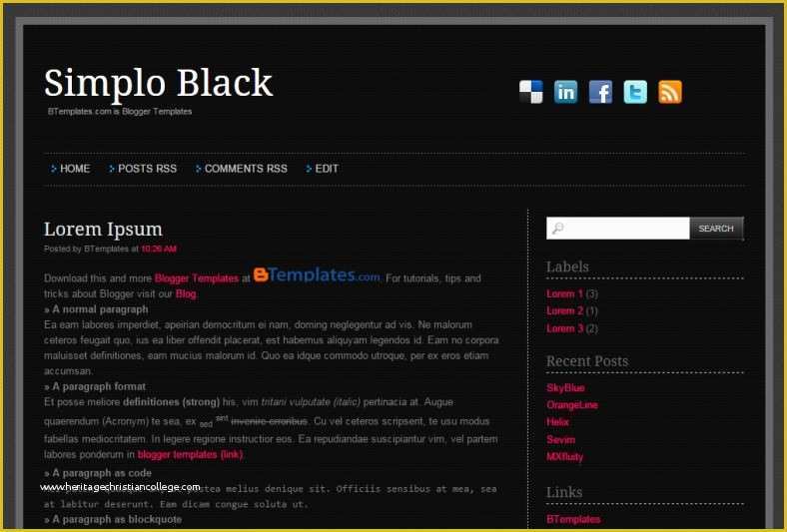
Task: Open the SkyBlue recent post
Action: pos(565,388)
